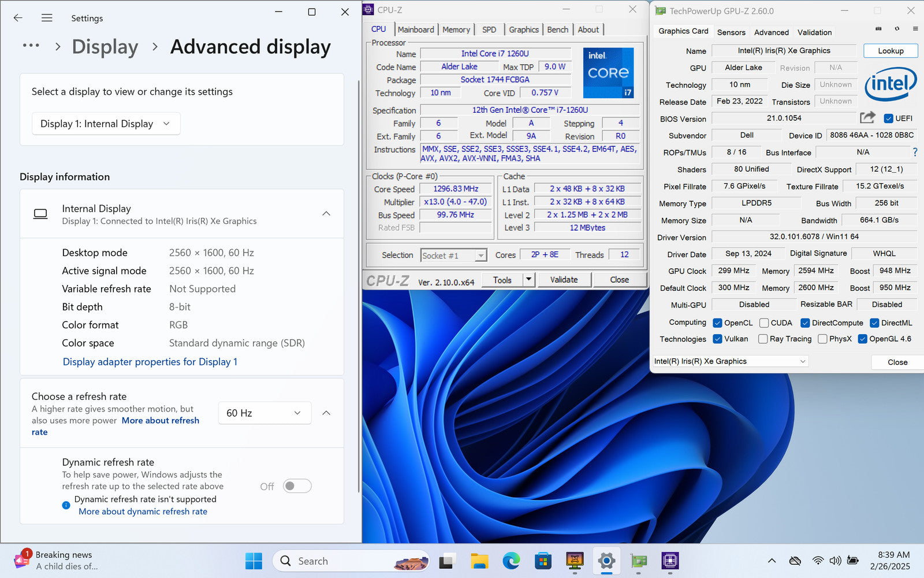Viewport: 924px width, 578px height.
Task: Open the 60 Hz refresh rate dropdown
Action: (264, 413)
